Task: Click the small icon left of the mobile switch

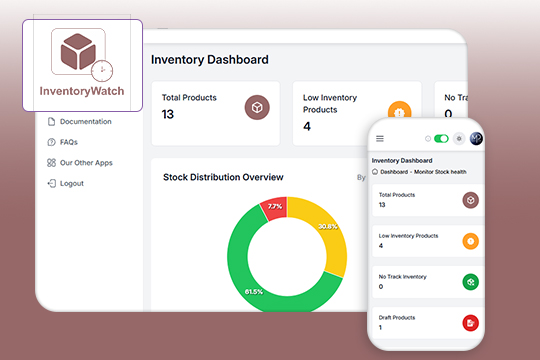Action: point(428,138)
